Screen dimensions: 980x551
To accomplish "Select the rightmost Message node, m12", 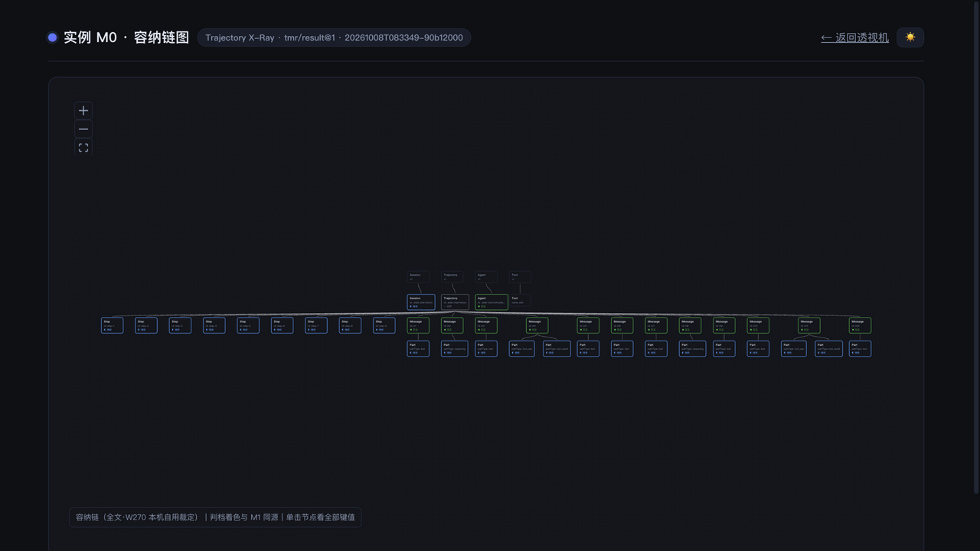I will coord(860,325).
